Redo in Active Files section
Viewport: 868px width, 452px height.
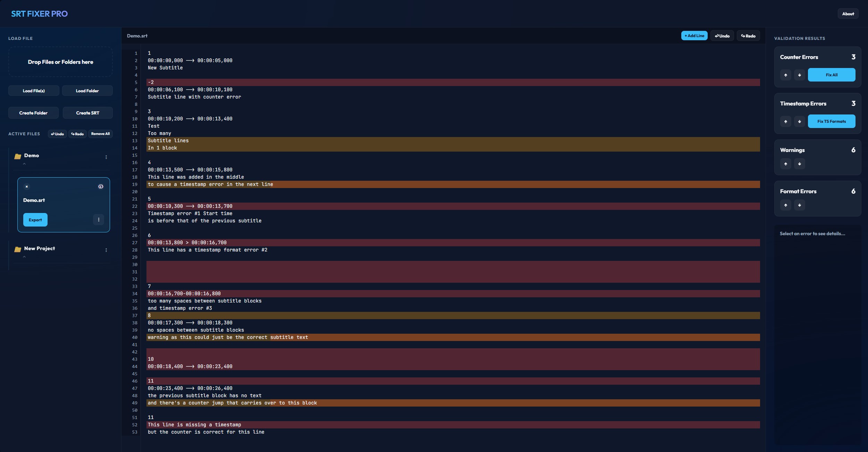point(77,134)
